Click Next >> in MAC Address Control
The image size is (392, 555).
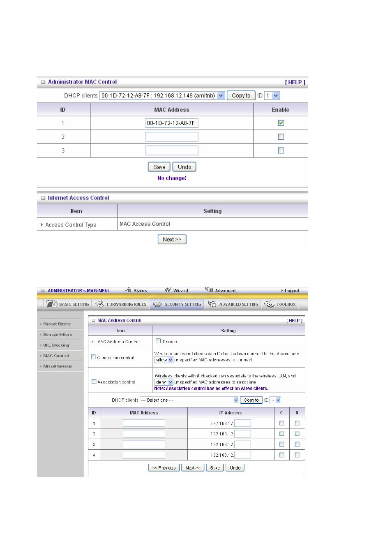pyautogui.click(x=193, y=468)
